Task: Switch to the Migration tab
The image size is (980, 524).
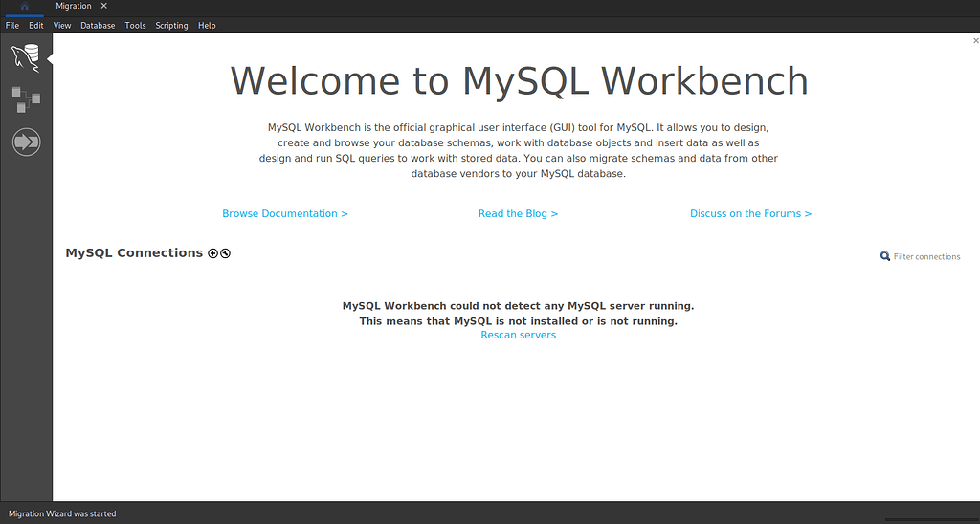Action: (x=74, y=7)
